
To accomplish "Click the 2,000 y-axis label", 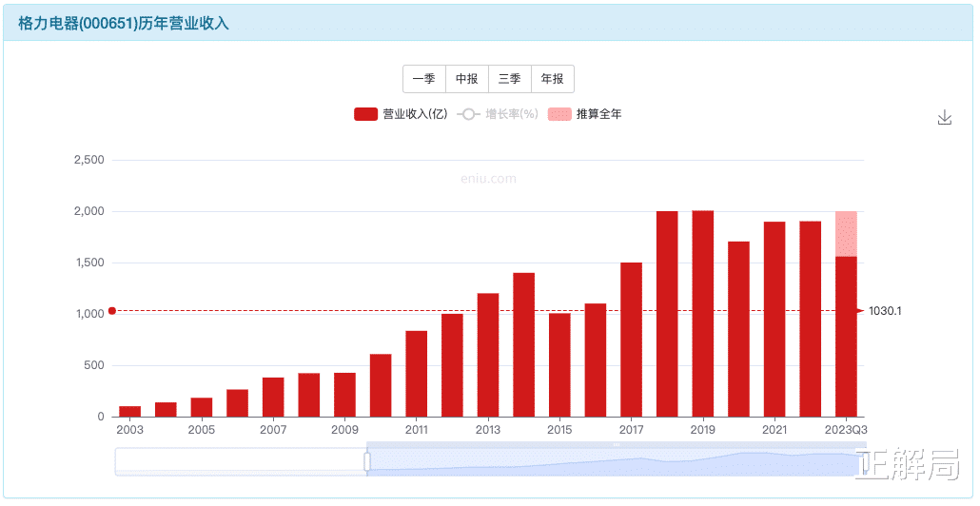I will (89, 211).
